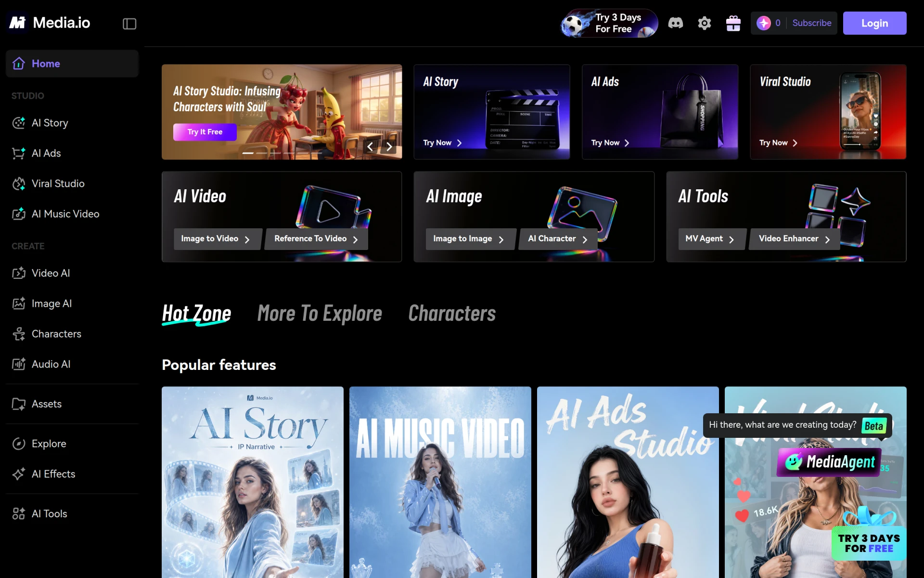Open Video Enhancer option

coord(795,239)
